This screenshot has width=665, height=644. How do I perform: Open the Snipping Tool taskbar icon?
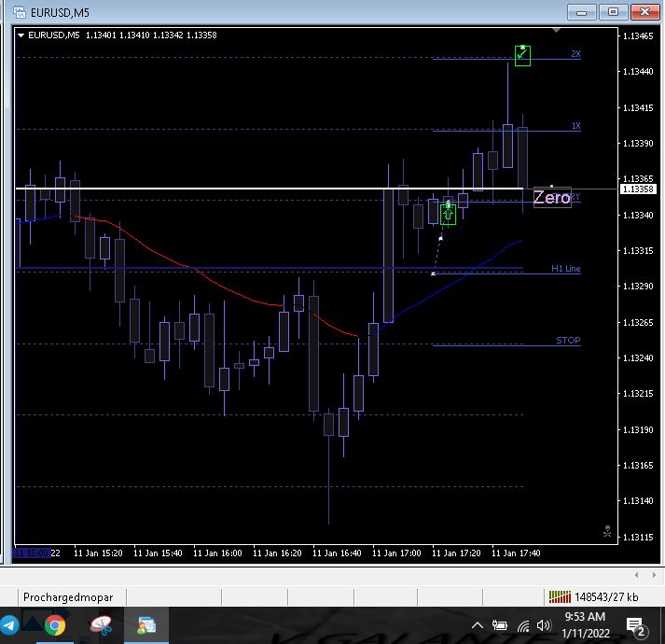click(x=101, y=625)
